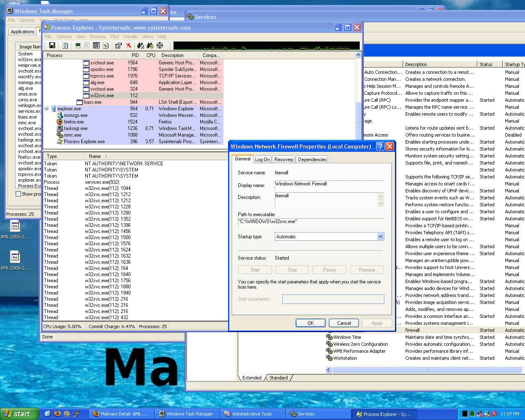Open the Properties toolbar icon

pos(119,46)
